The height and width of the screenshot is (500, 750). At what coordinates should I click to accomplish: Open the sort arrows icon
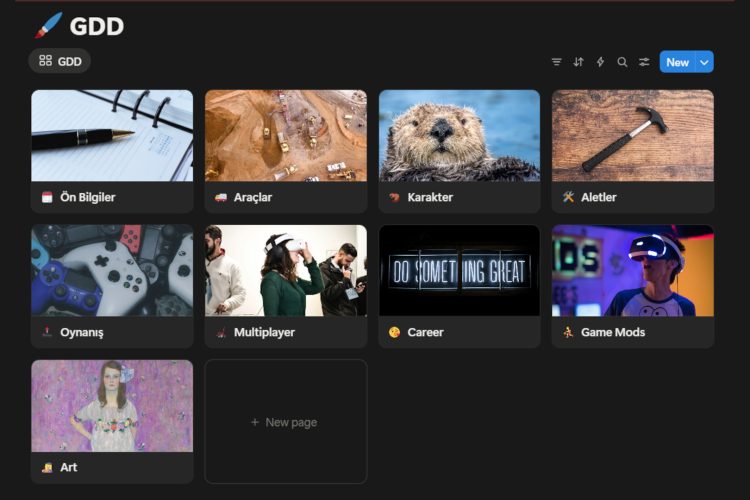pyautogui.click(x=578, y=62)
